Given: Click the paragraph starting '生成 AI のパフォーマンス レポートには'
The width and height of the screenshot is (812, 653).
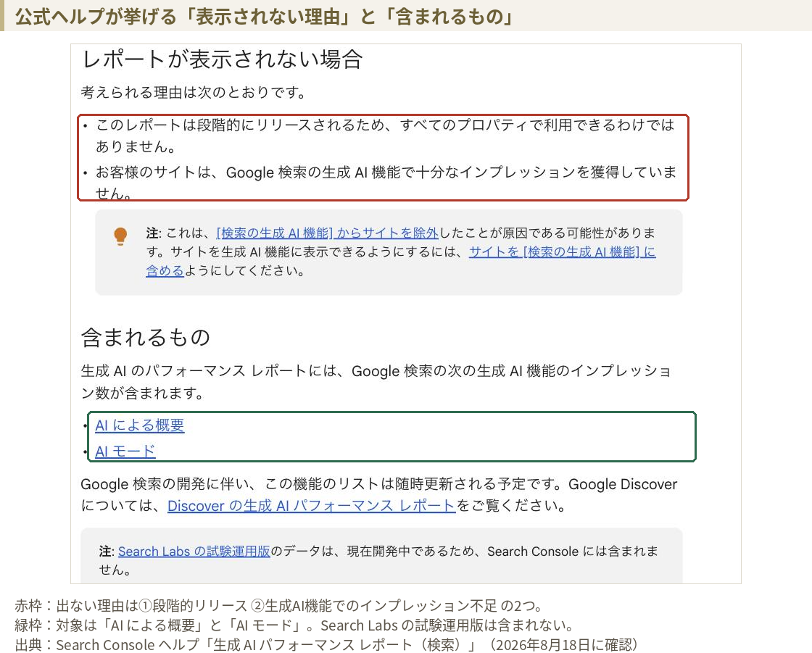Looking at the screenshot, I should [x=376, y=382].
